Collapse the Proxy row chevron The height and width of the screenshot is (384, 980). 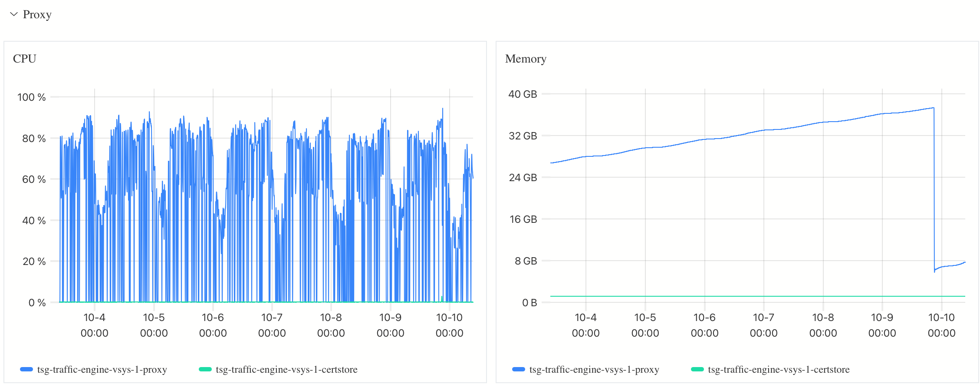pyautogui.click(x=14, y=14)
